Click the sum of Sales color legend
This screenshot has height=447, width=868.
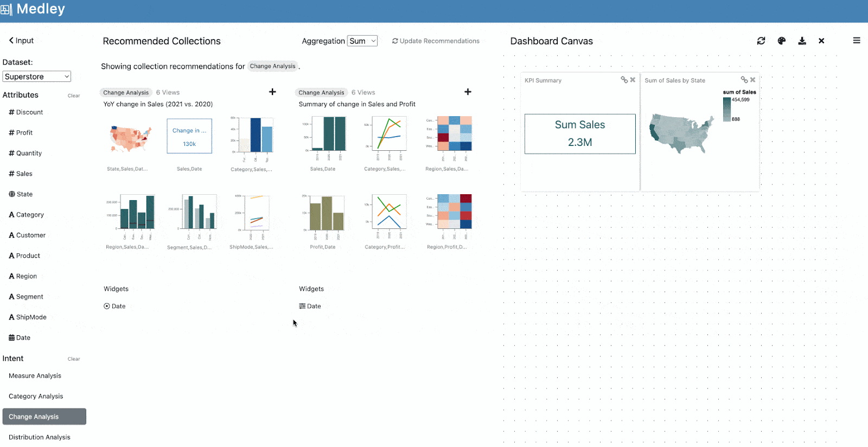coord(739,106)
